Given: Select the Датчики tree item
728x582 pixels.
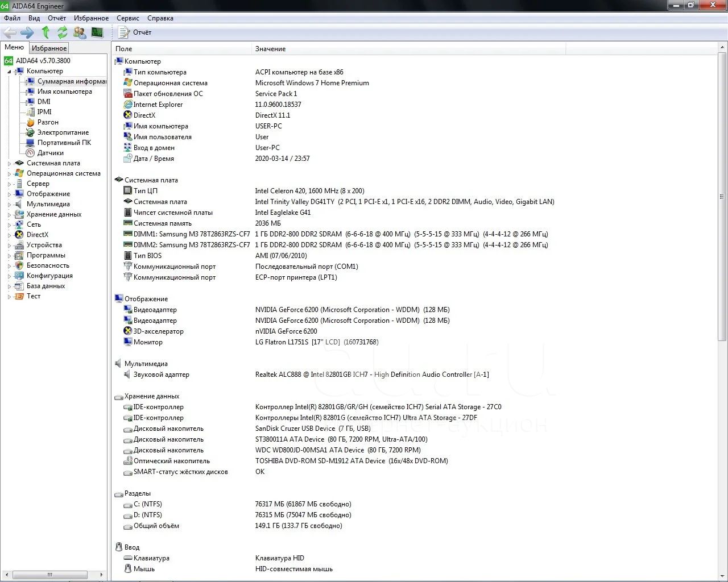Looking at the screenshot, I should (51, 153).
